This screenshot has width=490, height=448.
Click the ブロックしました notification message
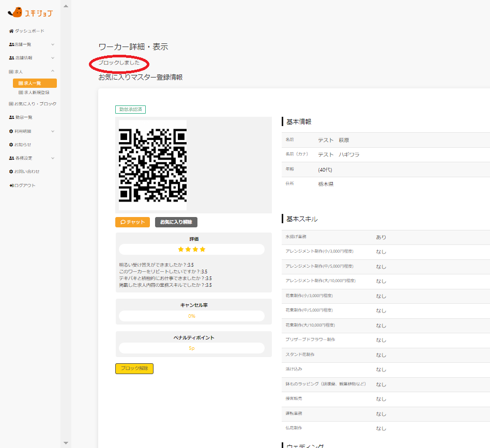[x=119, y=63]
